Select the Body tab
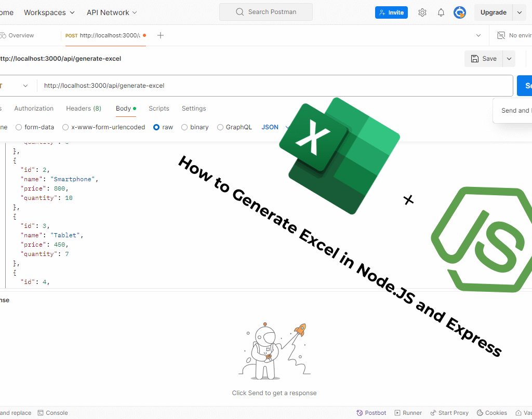 [126, 109]
